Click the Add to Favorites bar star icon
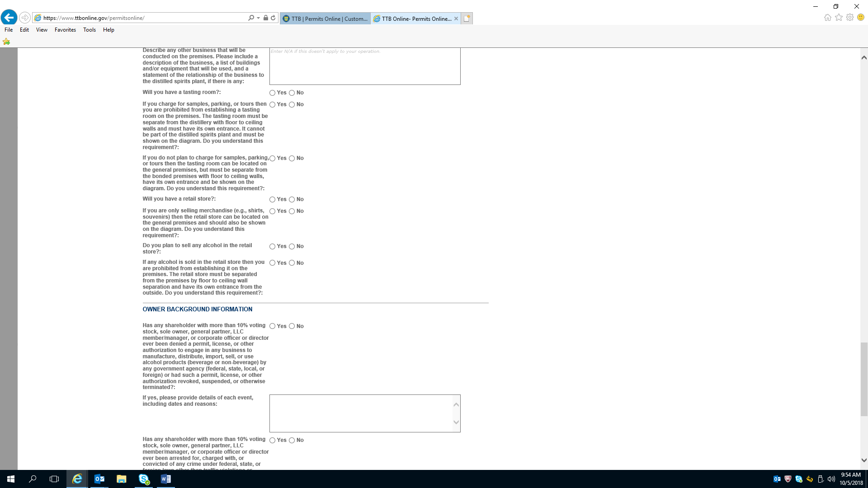The height and width of the screenshot is (488, 868). pos(6,42)
